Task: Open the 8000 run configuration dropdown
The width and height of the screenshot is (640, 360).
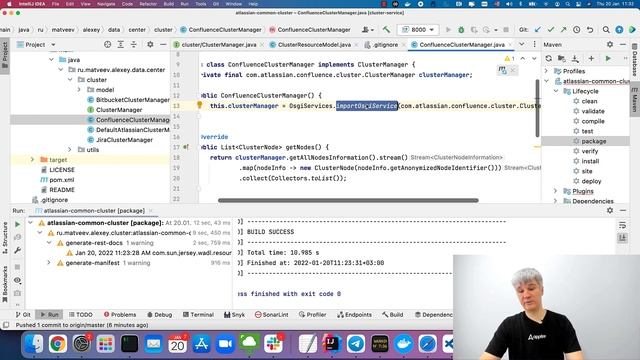Action: click(418, 29)
